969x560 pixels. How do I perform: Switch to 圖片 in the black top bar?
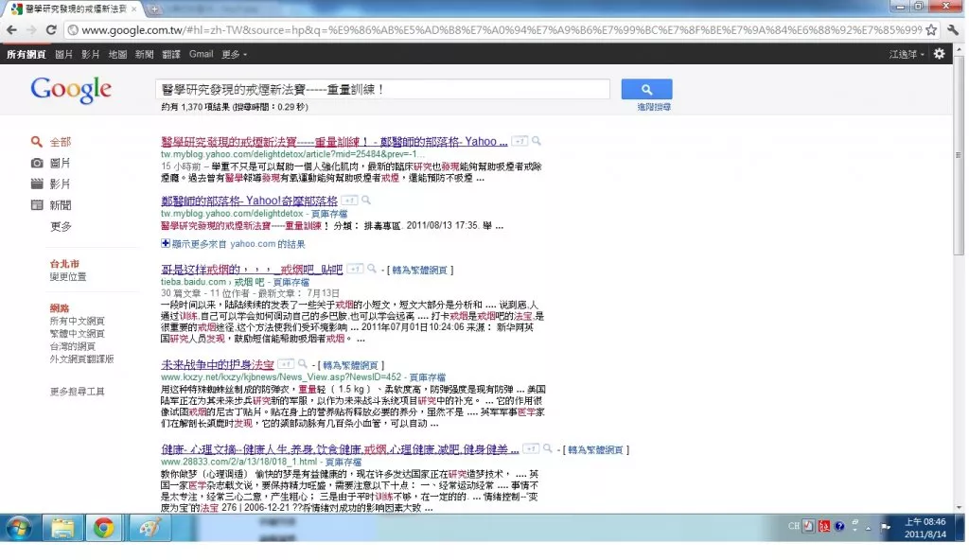tap(63, 55)
